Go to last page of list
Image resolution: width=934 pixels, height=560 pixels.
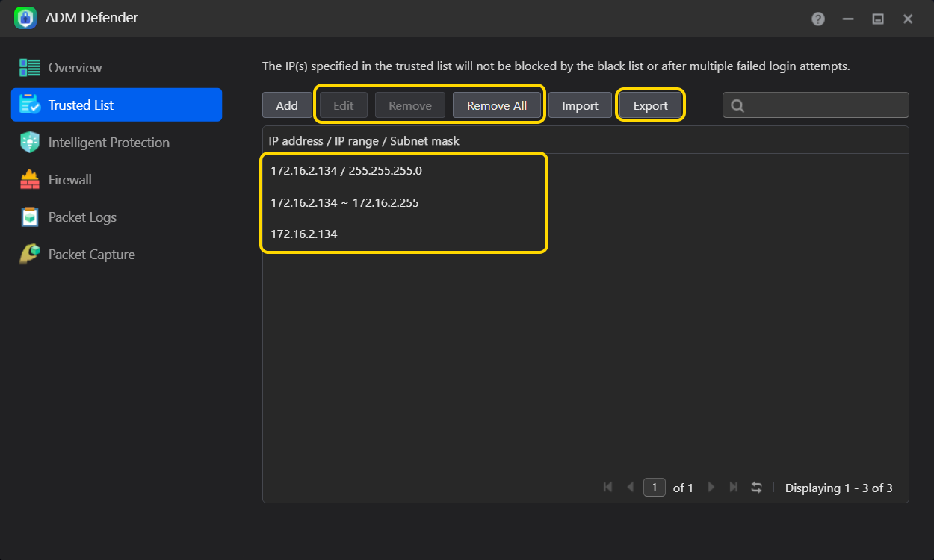tap(734, 488)
